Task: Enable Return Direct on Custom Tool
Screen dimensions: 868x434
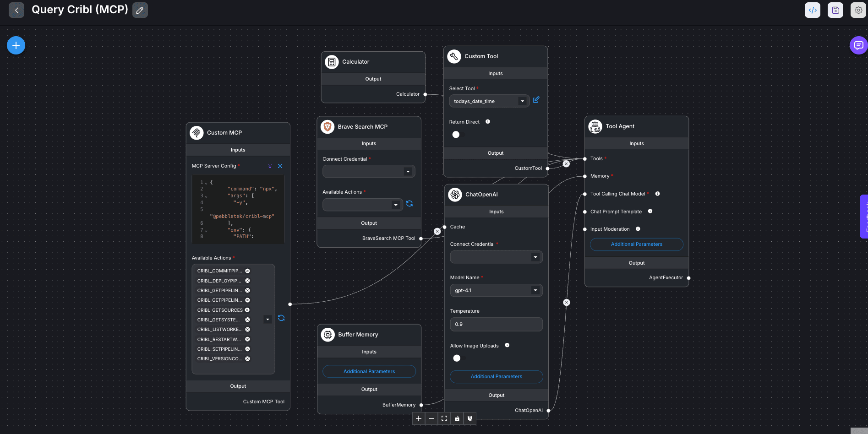Action: 456,134
